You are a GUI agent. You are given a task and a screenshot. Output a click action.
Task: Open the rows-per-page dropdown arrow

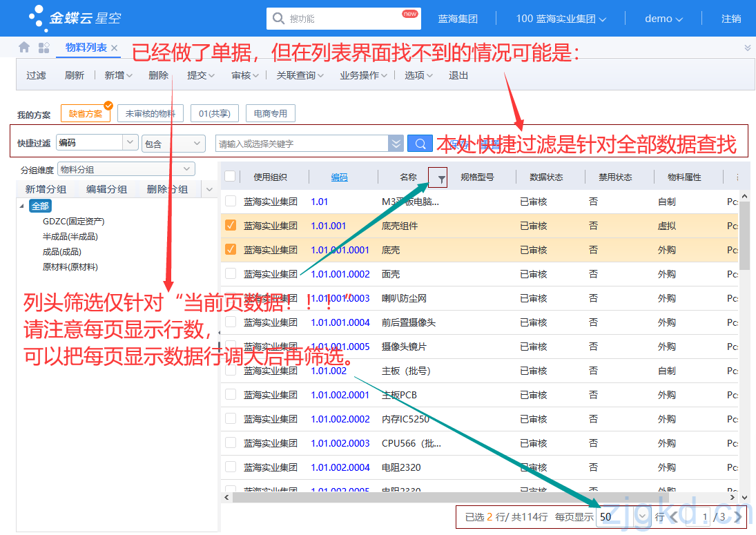tap(641, 516)
